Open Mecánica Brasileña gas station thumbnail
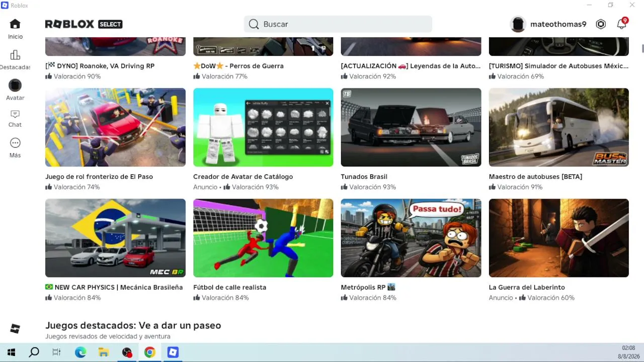Image resolution: width=644 pixels, height=362 pixels. point(115,238)
